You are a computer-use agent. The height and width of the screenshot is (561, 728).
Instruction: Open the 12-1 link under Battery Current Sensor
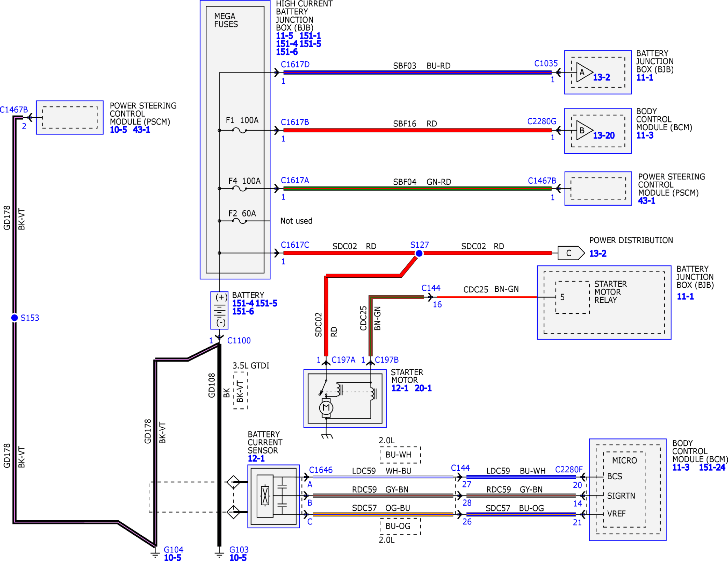pos(256,459)
